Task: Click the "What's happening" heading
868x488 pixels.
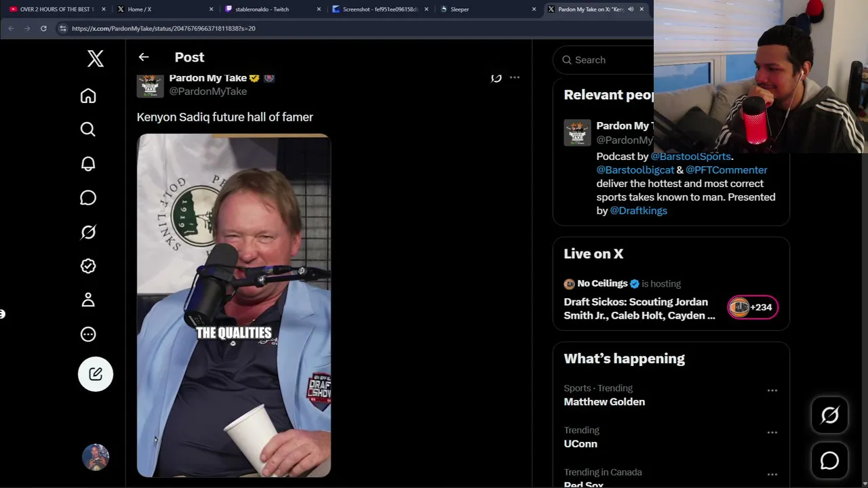Action: coord(625,359)
